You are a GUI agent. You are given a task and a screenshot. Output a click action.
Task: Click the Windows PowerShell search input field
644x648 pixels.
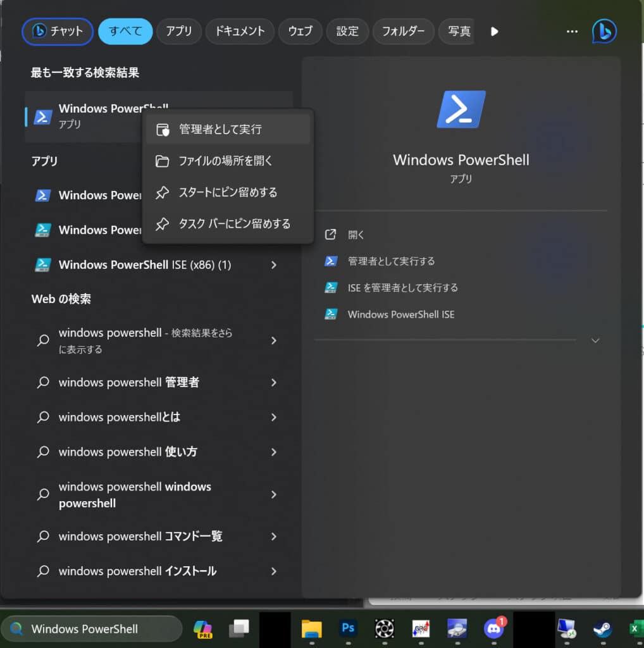[92, 629]
